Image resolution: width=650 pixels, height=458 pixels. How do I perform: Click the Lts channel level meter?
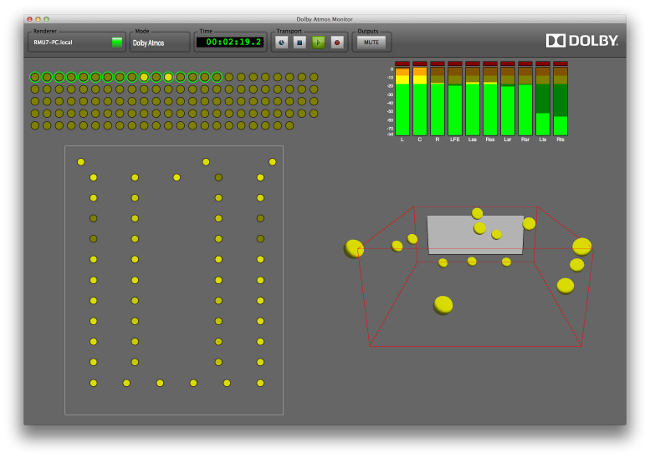tap(543, 101)
